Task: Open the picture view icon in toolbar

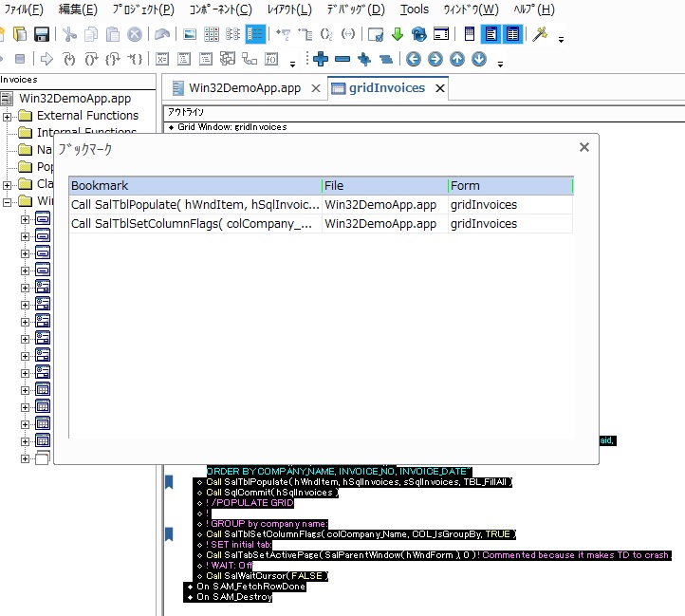Action: tap(190, 34)
